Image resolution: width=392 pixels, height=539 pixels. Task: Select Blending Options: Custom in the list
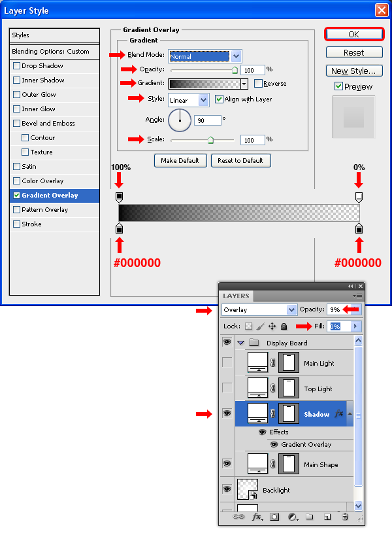coord(50,52)
